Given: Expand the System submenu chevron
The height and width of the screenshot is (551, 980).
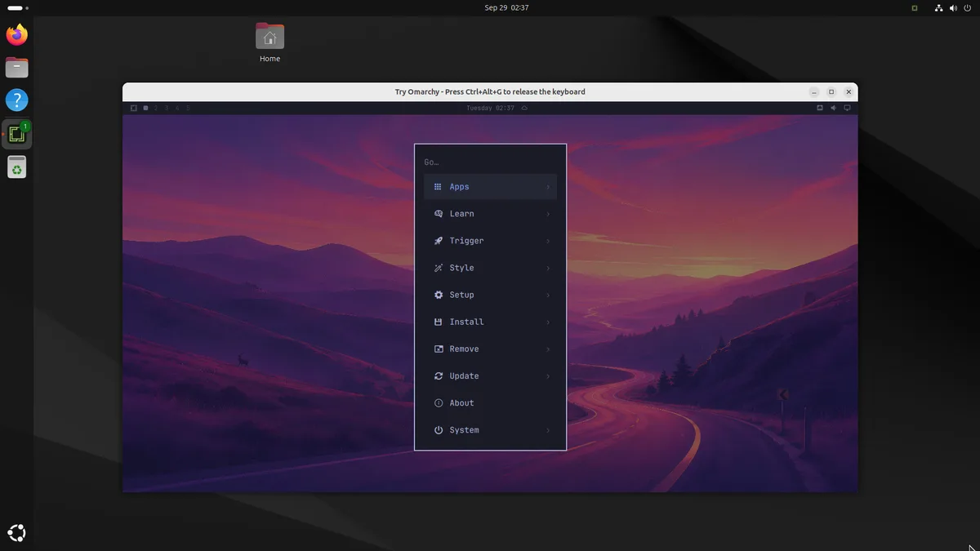Looking at the screenshot, I should coord(548,430).
